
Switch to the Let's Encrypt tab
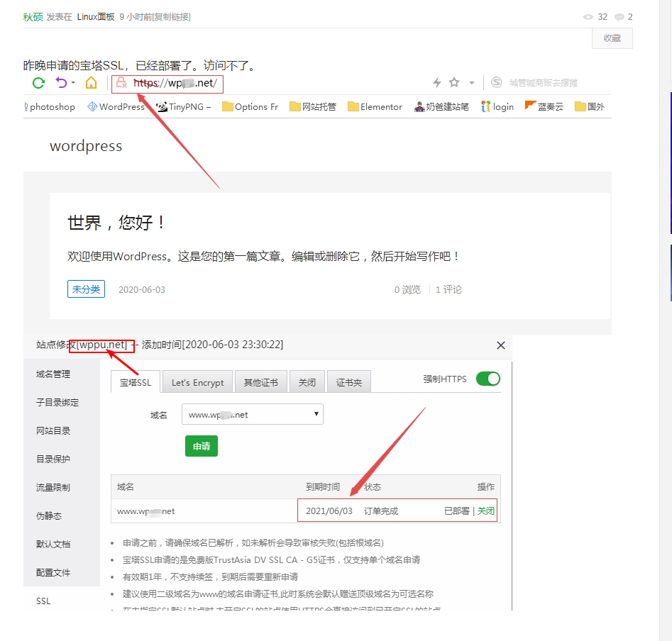click(197, 382)
